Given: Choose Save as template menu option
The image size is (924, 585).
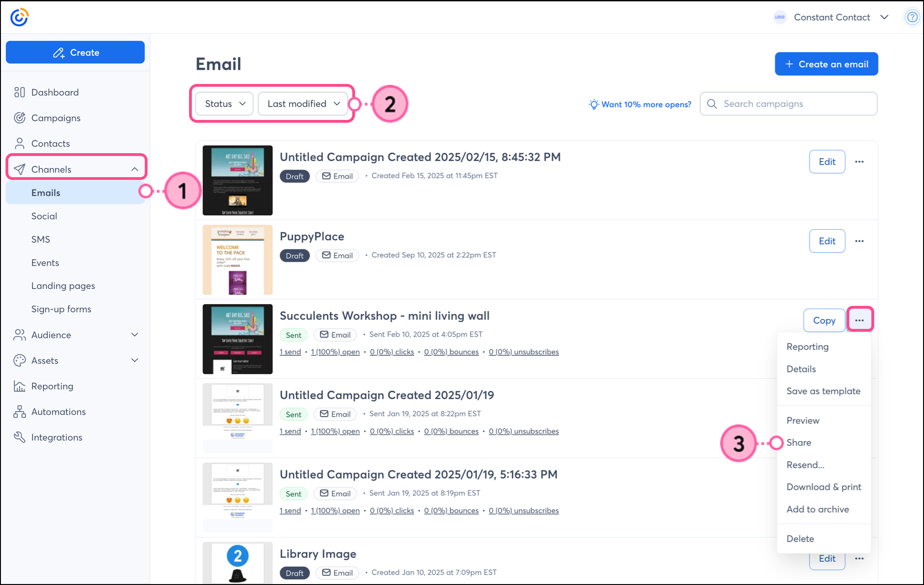Looking at the screenshot, I should (823, 391).
